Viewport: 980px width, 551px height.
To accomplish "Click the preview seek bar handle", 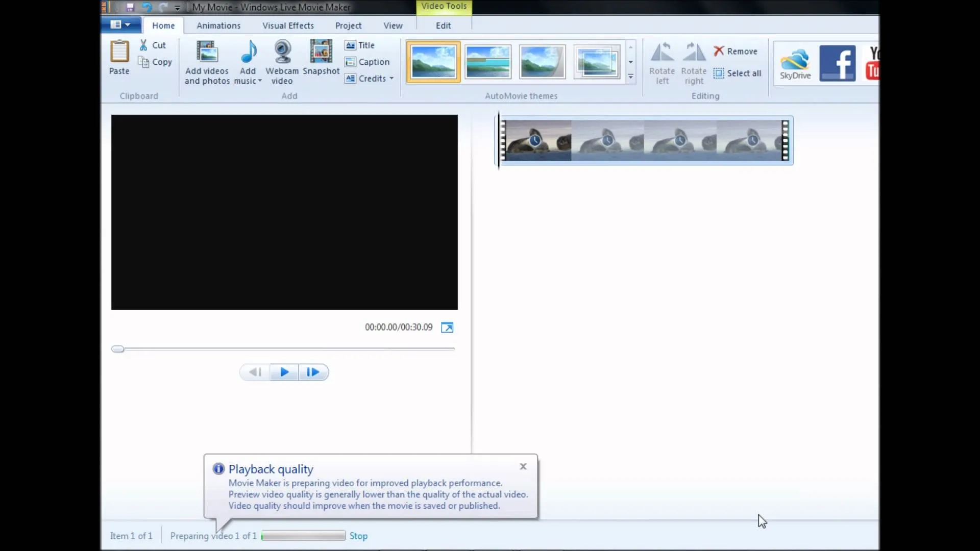I will (x=117, y=349).
